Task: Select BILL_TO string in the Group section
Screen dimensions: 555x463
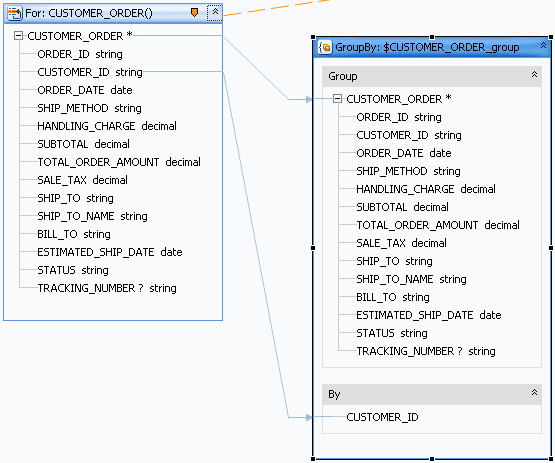Action: (393, 297)
